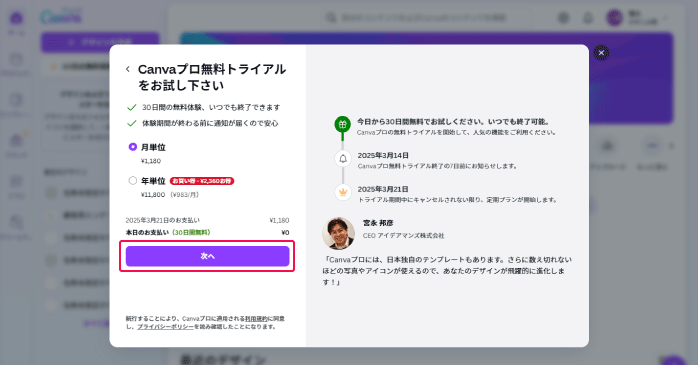Click the home icon in background sidebar
The image size is (698, 365).
click(x=16, y=19)
